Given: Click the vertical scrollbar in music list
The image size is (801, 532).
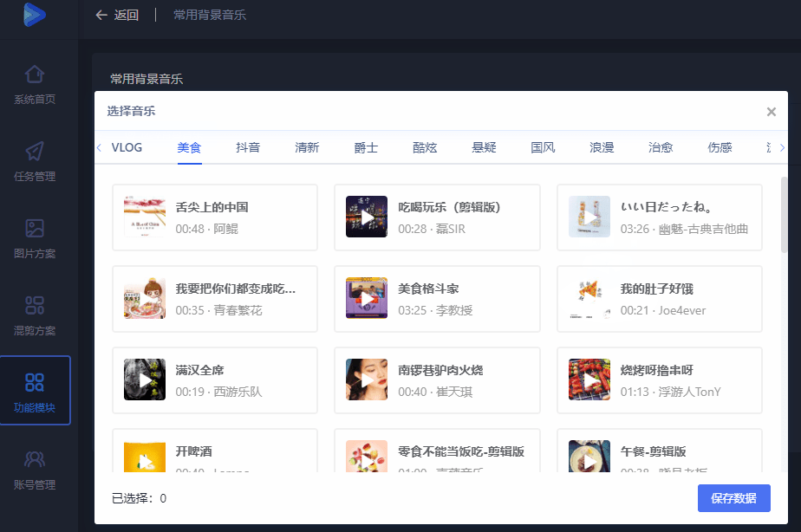Looking at the screenshot, I should click(x=785, y=215).
